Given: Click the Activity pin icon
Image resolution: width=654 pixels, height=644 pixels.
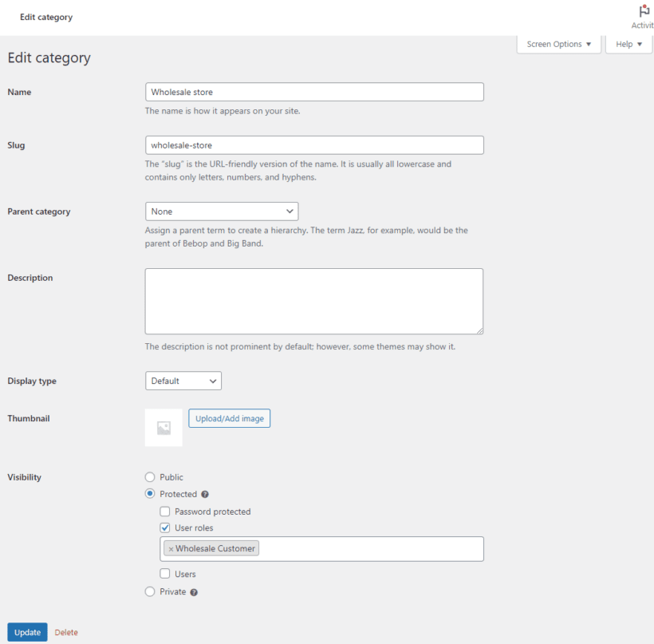Looking at the screenshot, I should (643, 10).
